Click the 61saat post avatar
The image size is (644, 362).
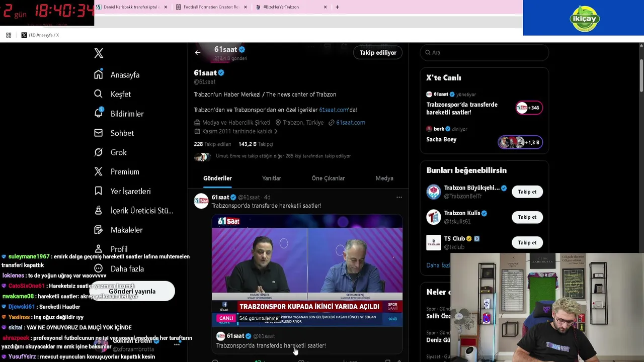pyautogui.click(x=201, y=201)
